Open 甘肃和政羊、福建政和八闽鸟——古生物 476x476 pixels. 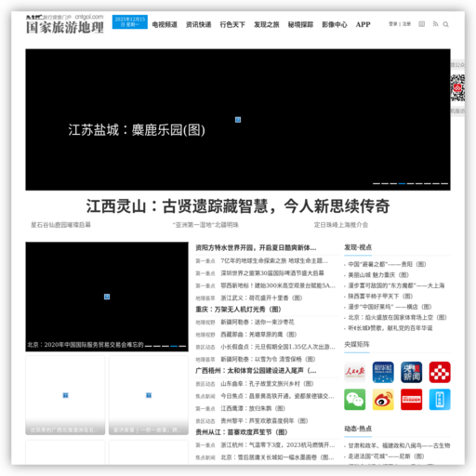(399, 445)
